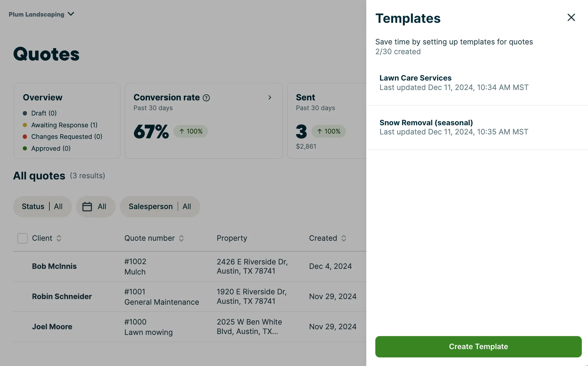Click the Create Template button
Viewport: 588px width, 366px height.
point(478,346)
